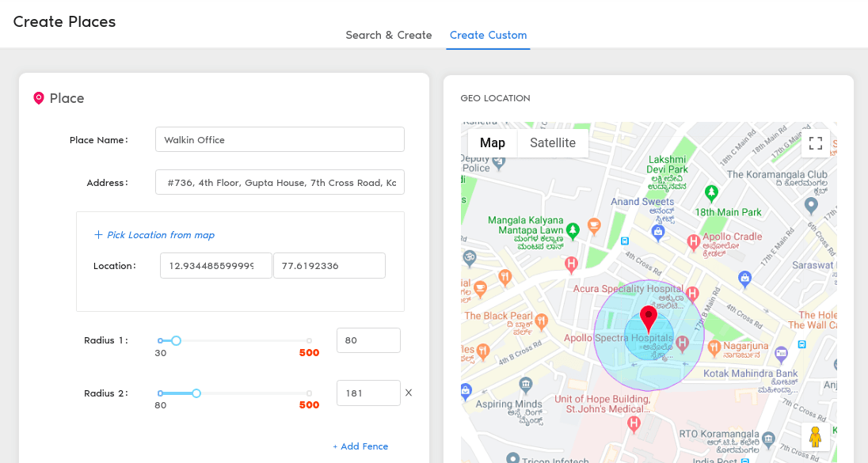Click the Anand Sweets shop icon
Image resolution: width=868 pixels, height=463 pixels.
657,231
